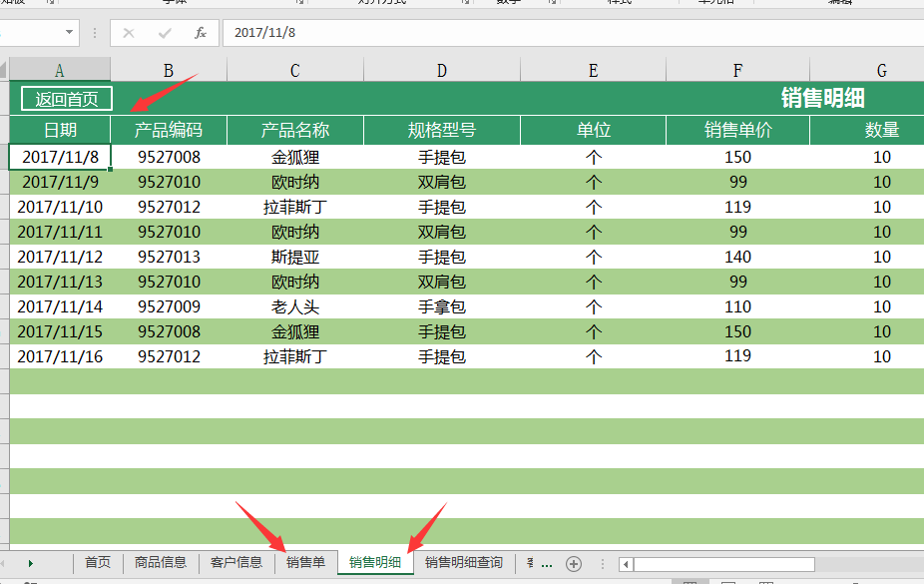
Task: Select column D header
Action: point(442,70)
